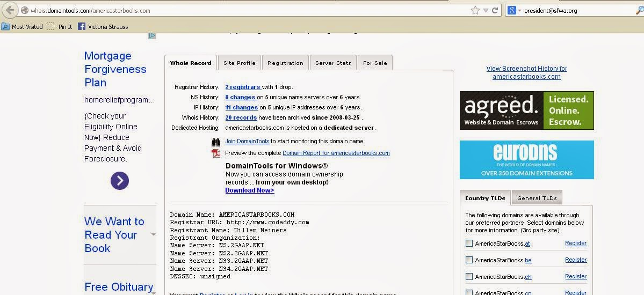Bookmark this page with the star icon

pos(475,10)
